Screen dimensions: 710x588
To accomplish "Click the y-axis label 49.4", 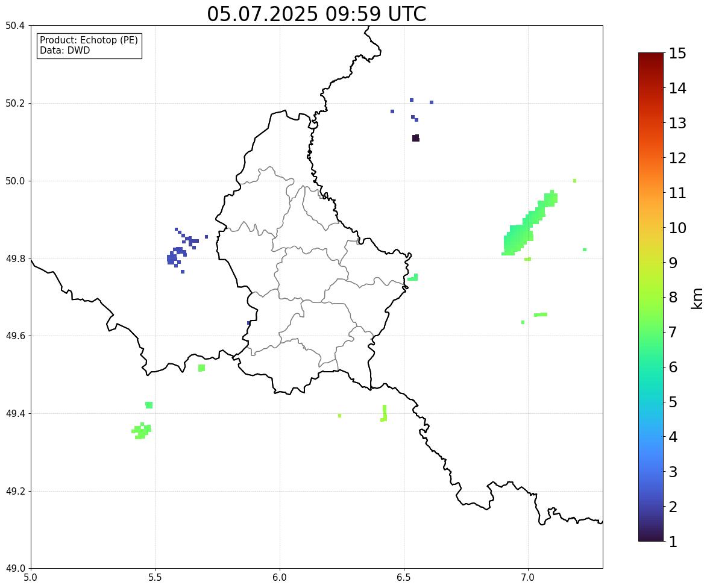I will click(x=15, y=413).
